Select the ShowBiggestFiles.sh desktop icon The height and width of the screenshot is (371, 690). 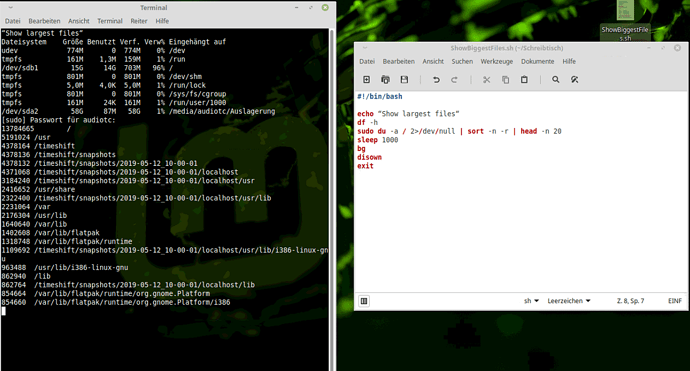625,21
